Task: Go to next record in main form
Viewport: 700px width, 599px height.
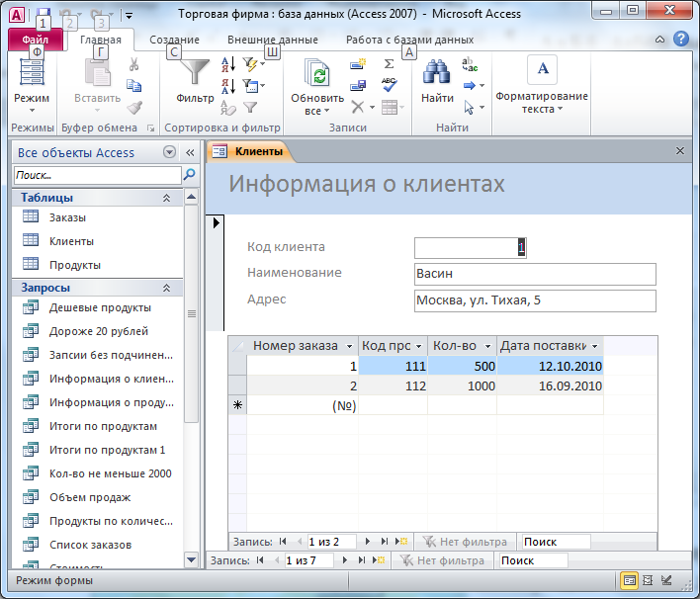Action: click(345, 560)
